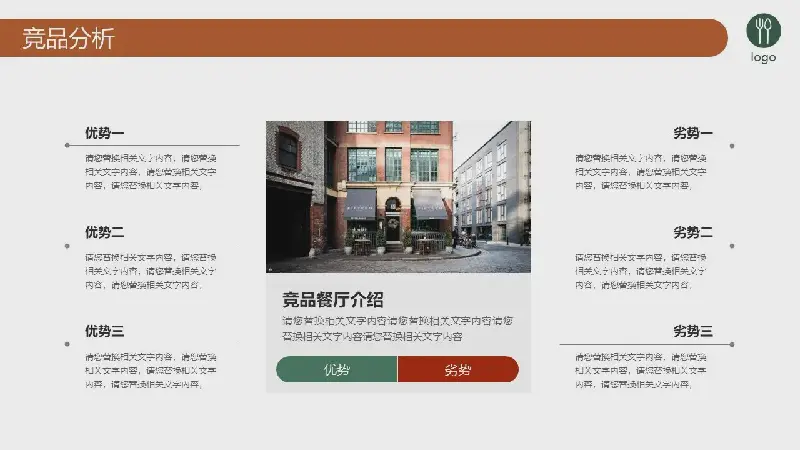Select the restaurant street photo
Screen dimensions: 800x450
pyautogui.click(x=398, y=197)
